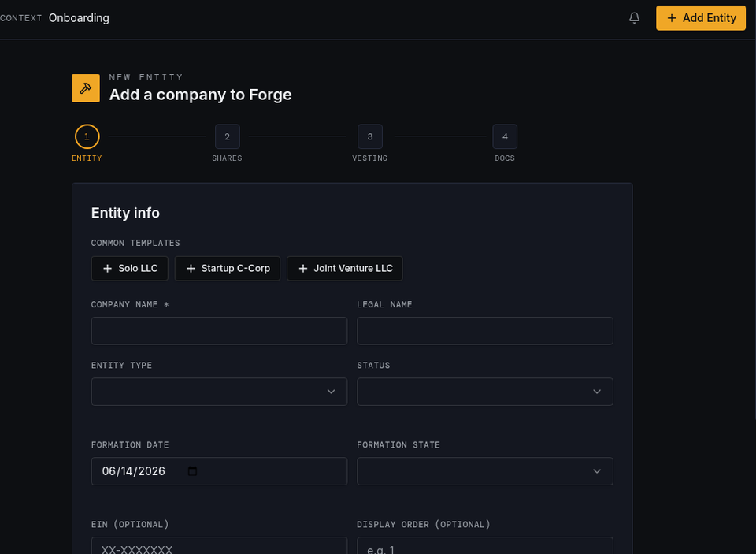Open the Formation Date calendar picker icon
This screenshot has width=756, height=554.
(192, 471)
